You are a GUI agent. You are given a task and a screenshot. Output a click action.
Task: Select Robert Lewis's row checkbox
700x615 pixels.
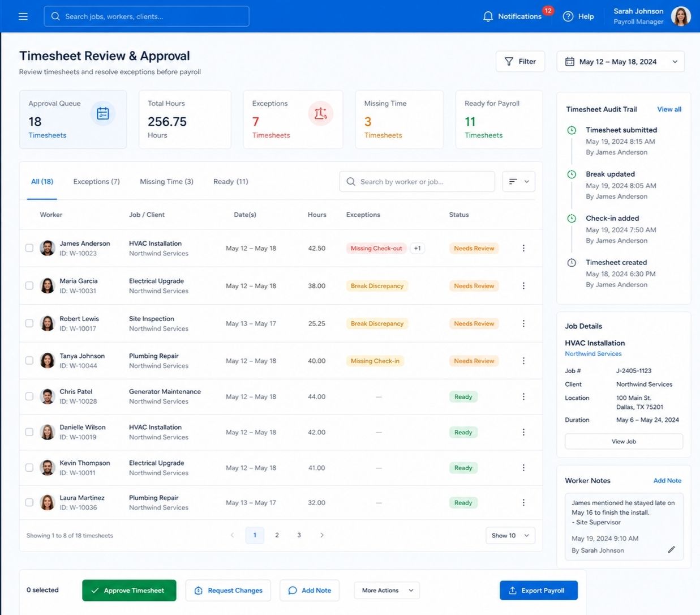29,323
